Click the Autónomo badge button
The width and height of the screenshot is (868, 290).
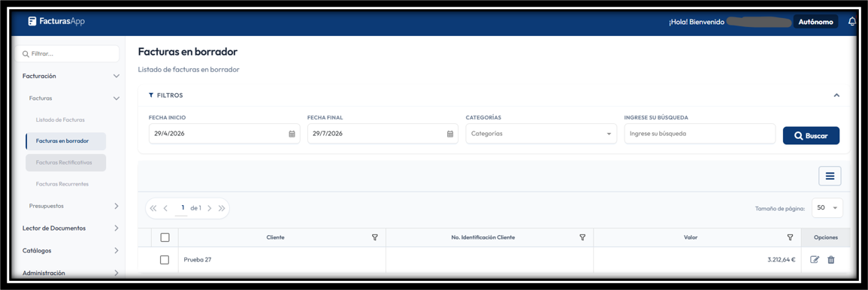pyautogui.click(x=816, y=22)
